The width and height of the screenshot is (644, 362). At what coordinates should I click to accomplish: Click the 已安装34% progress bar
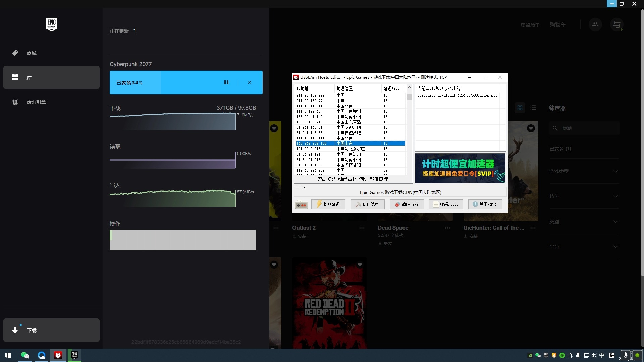pos(186,82)
